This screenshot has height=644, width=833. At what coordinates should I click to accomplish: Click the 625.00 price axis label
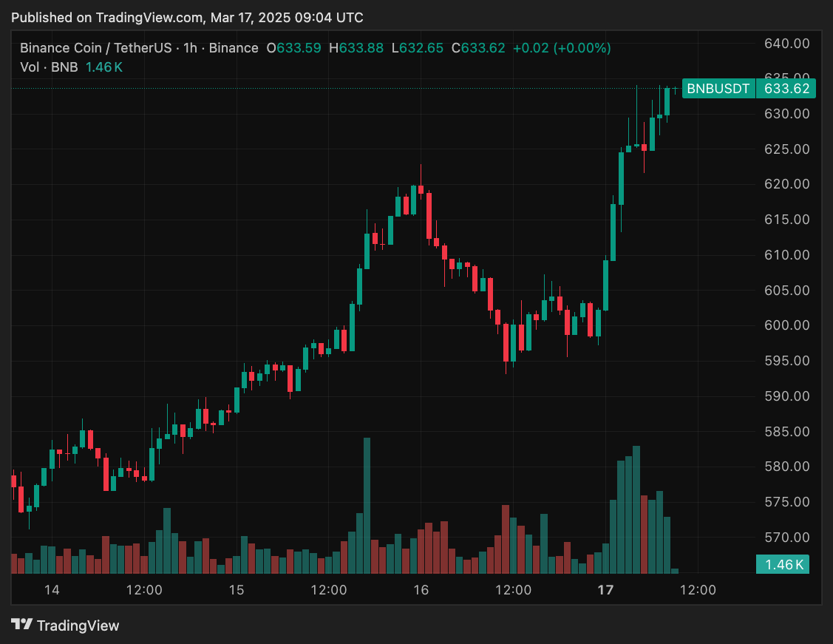pos(786,149)
